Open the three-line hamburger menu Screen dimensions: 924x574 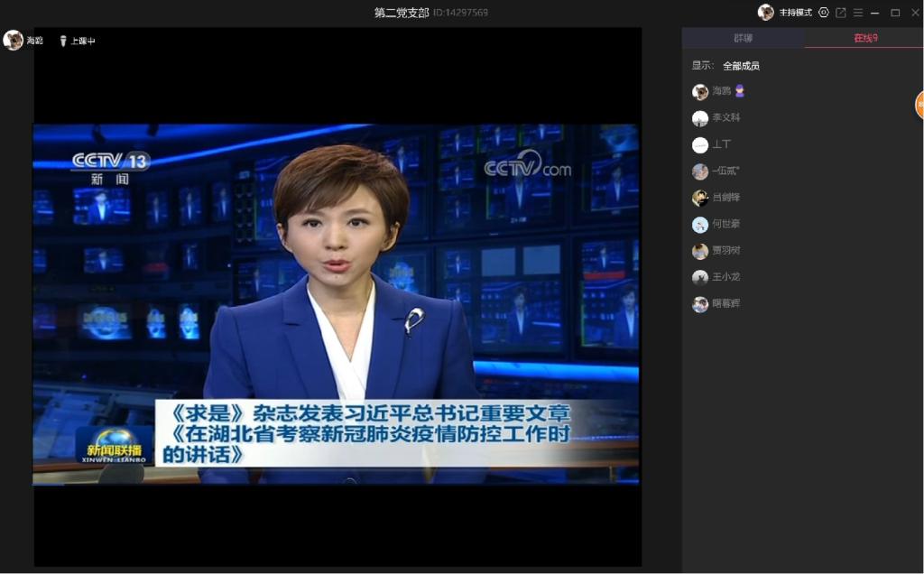[858, 13]
